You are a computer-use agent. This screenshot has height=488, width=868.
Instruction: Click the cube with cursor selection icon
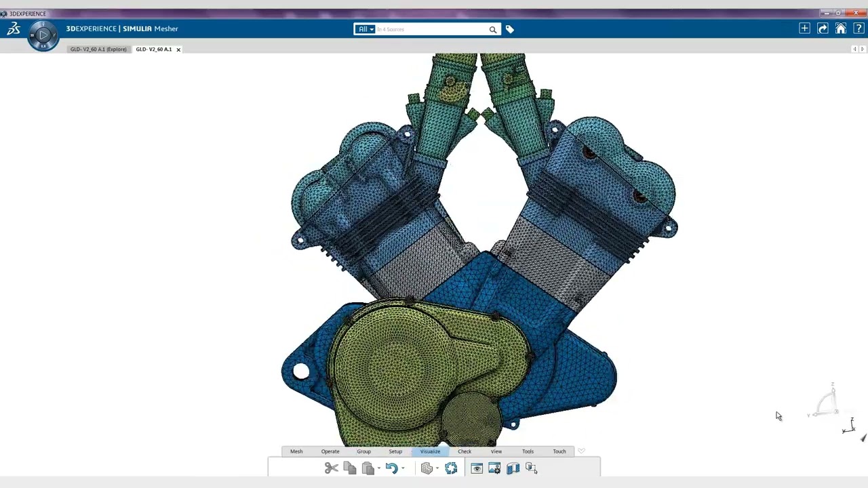[x=531, y=468]
